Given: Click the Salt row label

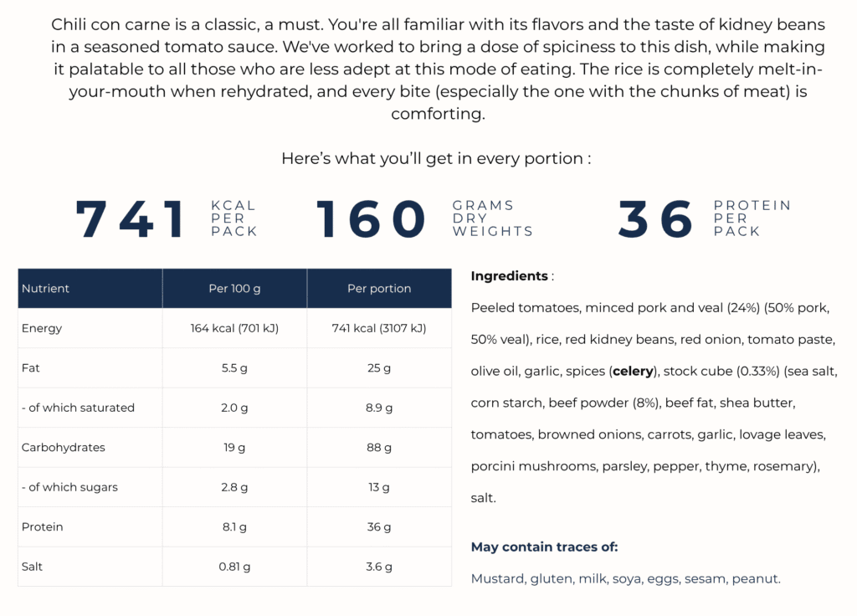Looking at the screenshot, I should click(x=32, y=567).
